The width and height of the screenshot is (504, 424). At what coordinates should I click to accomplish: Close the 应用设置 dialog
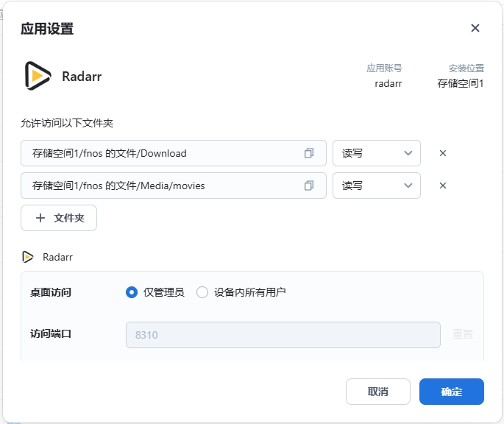pos(475,28)
